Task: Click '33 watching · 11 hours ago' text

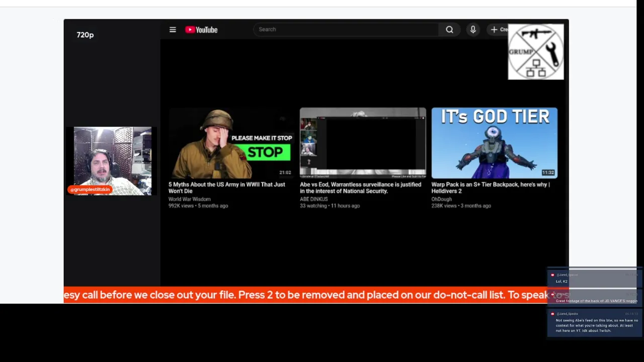Action: tap(330, 206)
